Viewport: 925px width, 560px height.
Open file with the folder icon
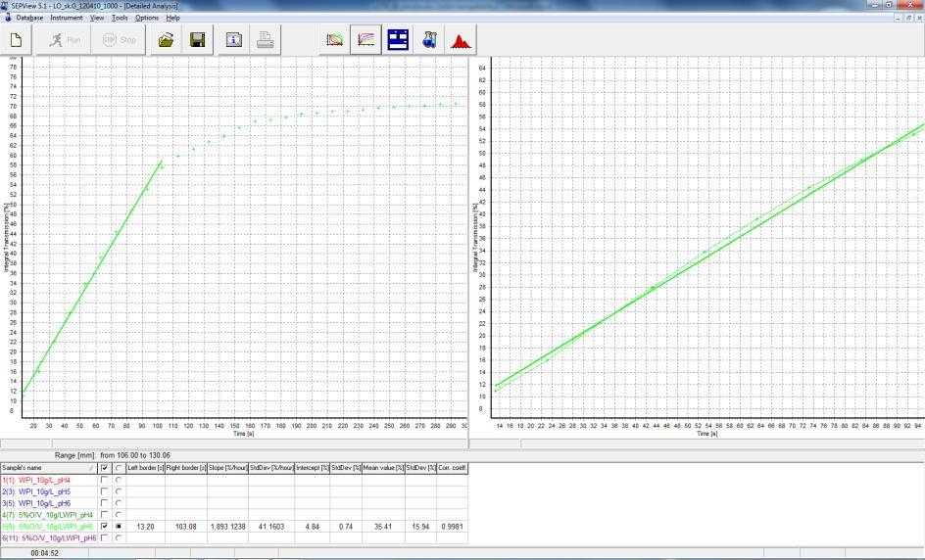click(x=166, y=40)
